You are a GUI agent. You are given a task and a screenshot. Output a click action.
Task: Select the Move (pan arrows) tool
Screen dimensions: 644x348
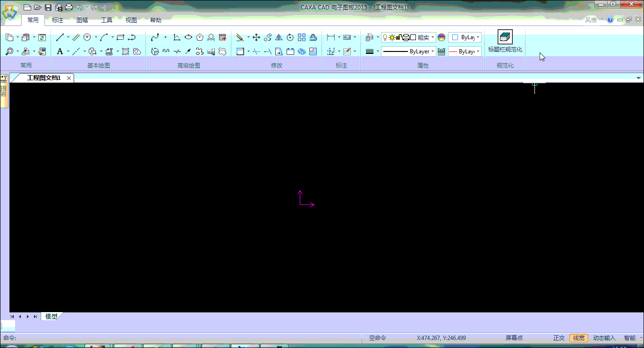[x=256, y=37]
